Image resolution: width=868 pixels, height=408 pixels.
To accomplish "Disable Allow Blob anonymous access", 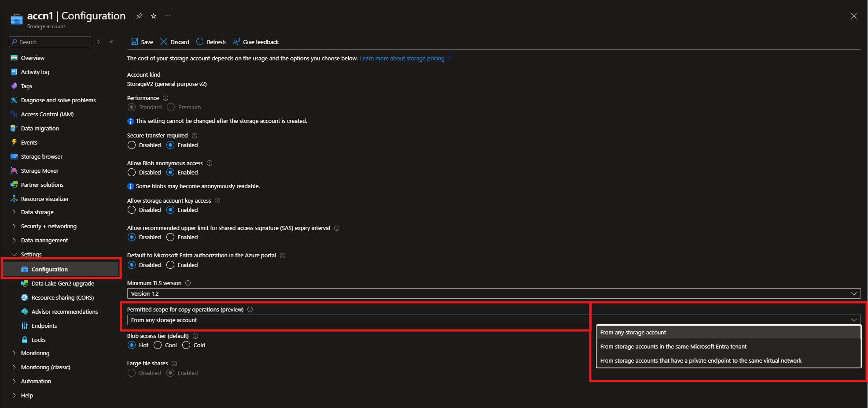I will (x=132, y=172).
